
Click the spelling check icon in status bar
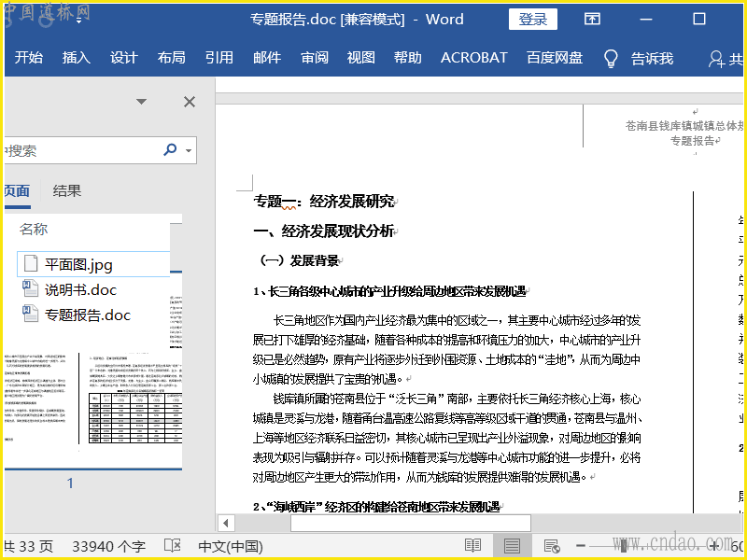[172, 545]
